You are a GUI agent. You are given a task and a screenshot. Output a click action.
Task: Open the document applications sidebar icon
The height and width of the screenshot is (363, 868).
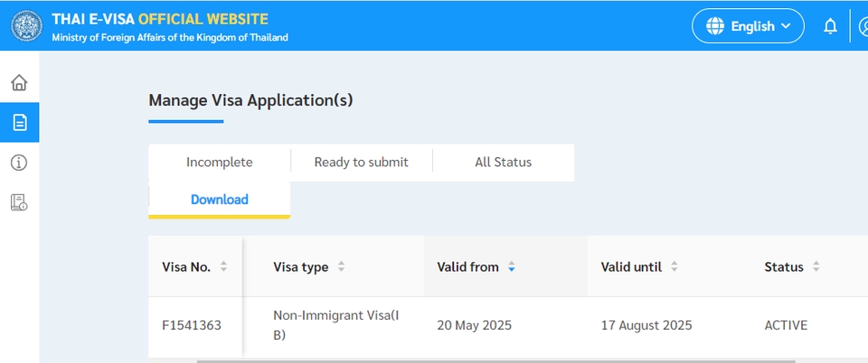pyautogui.click(x=19, y=122)
